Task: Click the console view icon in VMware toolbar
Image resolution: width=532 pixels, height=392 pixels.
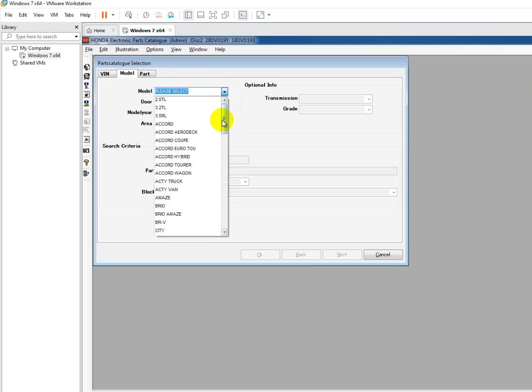Action: tap(243, 15)
